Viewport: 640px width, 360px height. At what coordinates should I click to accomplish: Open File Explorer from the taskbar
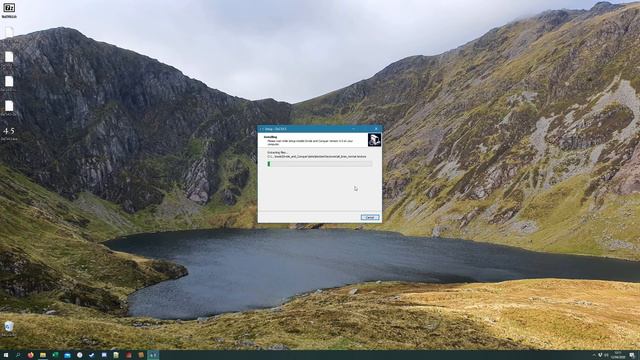(x=43, y=355)
